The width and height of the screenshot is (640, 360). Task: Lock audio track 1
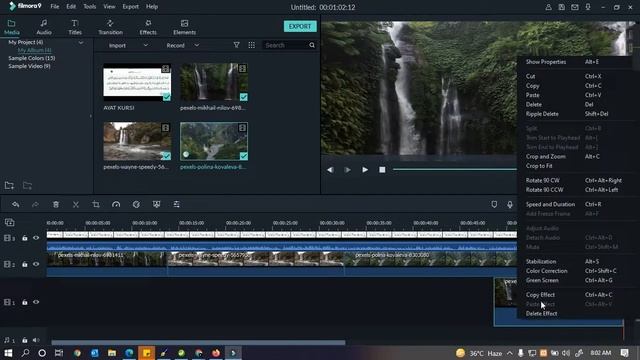click(x=24, y=340)
